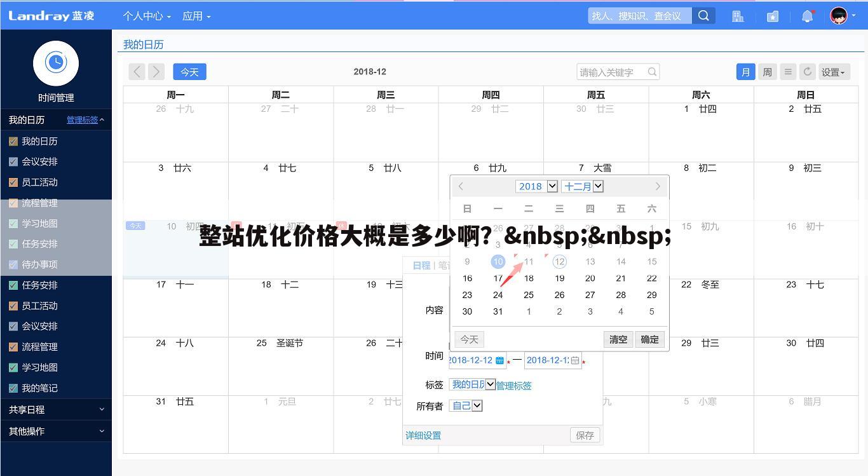Image resolution: width=868 pixels, height=476 pixels.
Task: Toggle the 我的笔记 checkbox
Action: click(x=13, y=388)
